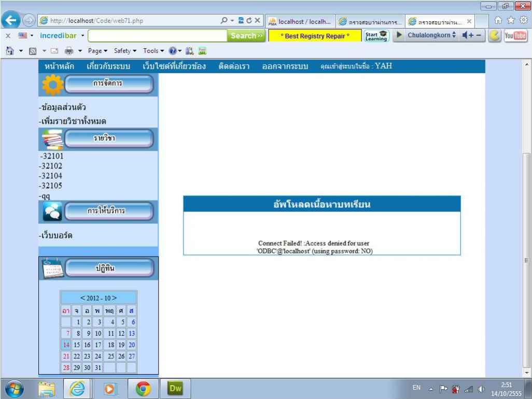Expand the Print options dropdown arrow
The height and width of the screenshot is (399, 532).
coord(80,51)
